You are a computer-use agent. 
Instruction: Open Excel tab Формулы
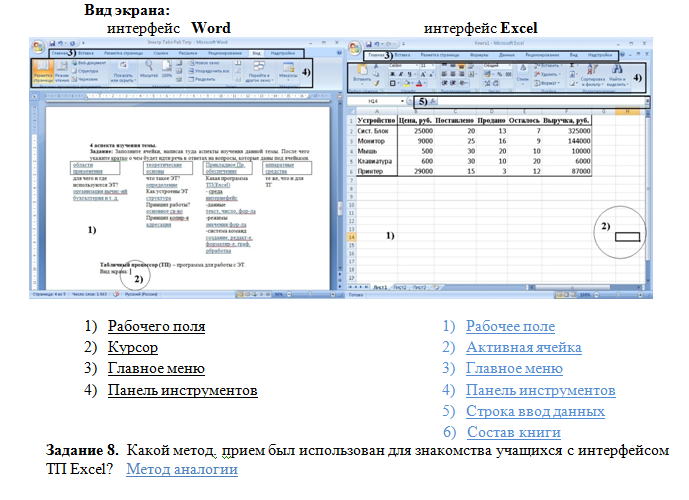pos(479,55)
